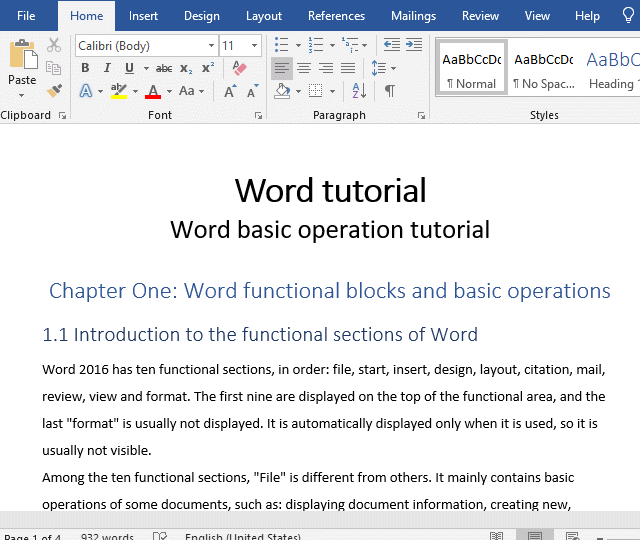
Task: Click the Line and Paragraph Spacing icon
Action: click(379, 68)
